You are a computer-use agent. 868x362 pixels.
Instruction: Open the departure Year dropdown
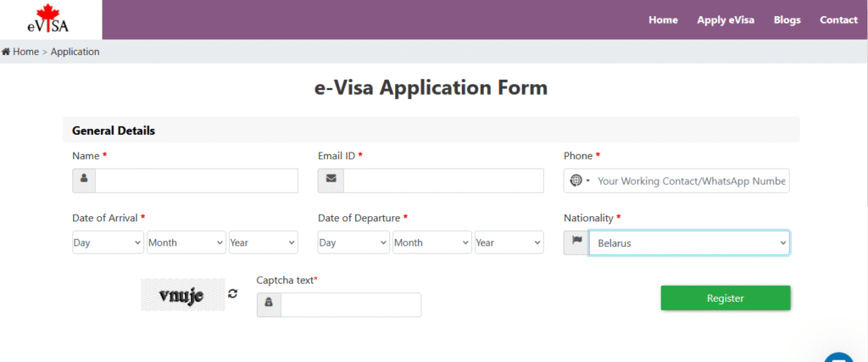click(509, 243)
